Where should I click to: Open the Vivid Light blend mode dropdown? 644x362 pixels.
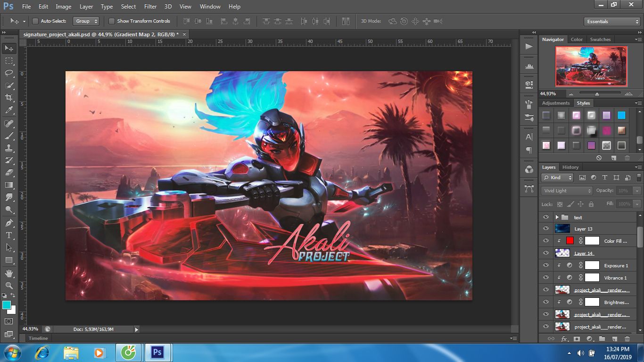(567, 191)
